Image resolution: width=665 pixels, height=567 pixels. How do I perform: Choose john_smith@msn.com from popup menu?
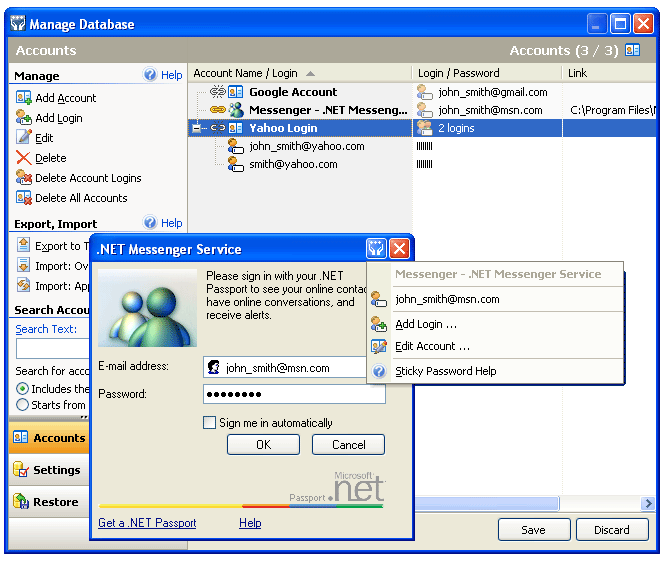[x=495, y=299]
